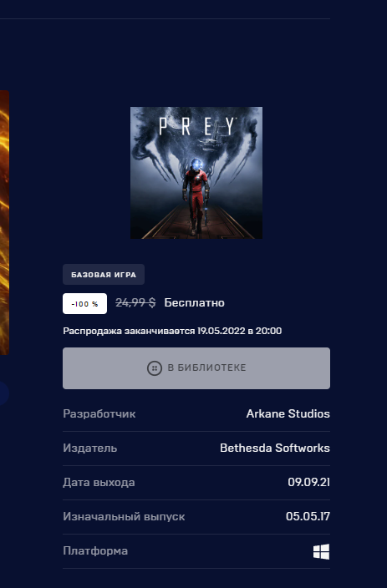
Task: Click the Бесплатно price label
Action: [195, 302]
